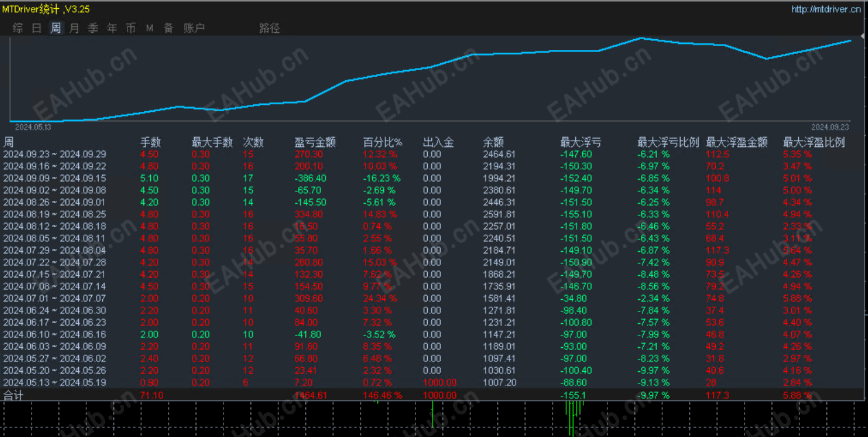Screen dimensions: 868x437
Task: Click the 最大浮亏 column header
Action: pyautogui.click(x=581, y=142)
